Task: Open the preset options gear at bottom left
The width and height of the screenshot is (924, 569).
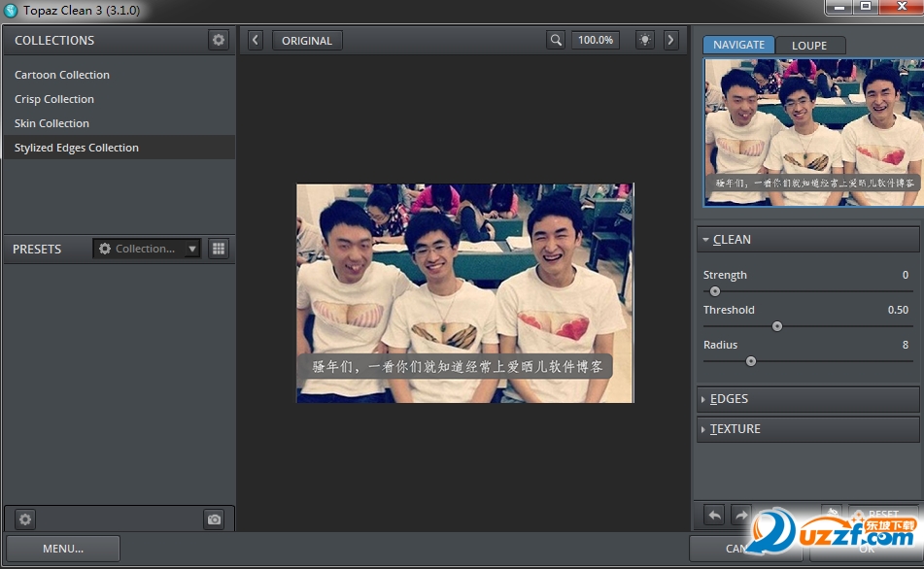Action: [x=25, y=519]
